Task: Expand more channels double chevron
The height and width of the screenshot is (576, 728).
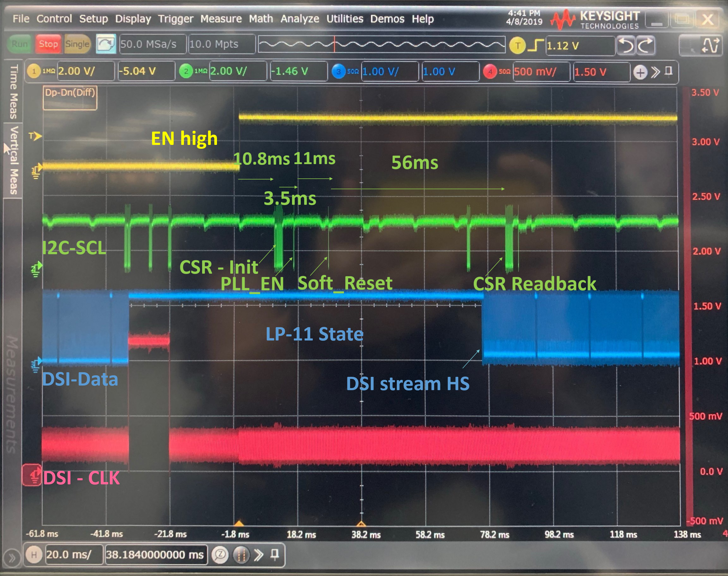Action: click(655, 72)
